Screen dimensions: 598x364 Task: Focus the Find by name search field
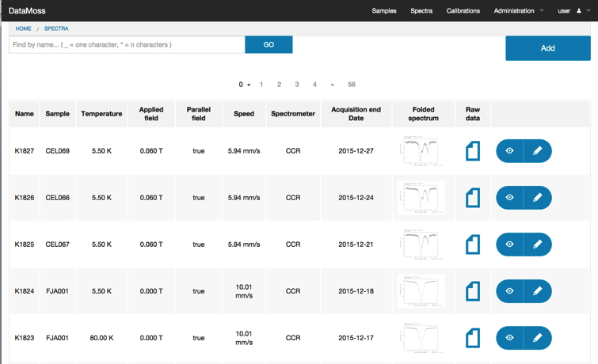(x=127, y=45)
